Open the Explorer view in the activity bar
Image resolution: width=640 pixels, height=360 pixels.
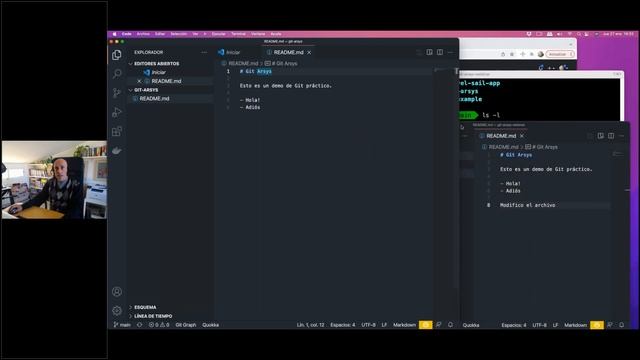tap(117, 55)
